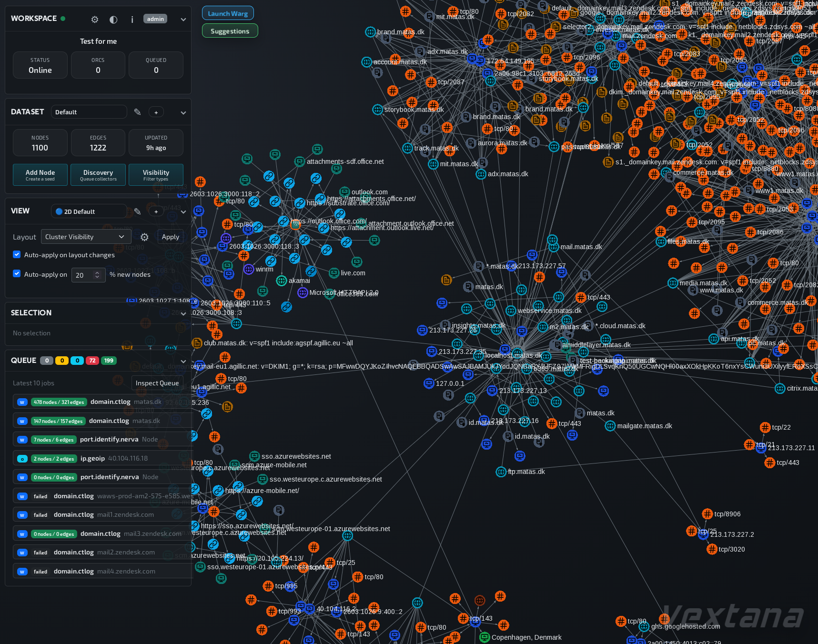The image size is (818, 644).
Task: Select the winrm service node
Action: click(x=249, y=269)
